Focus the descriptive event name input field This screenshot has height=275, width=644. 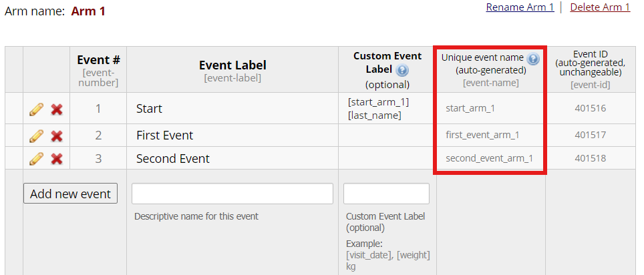pos(232,194)
